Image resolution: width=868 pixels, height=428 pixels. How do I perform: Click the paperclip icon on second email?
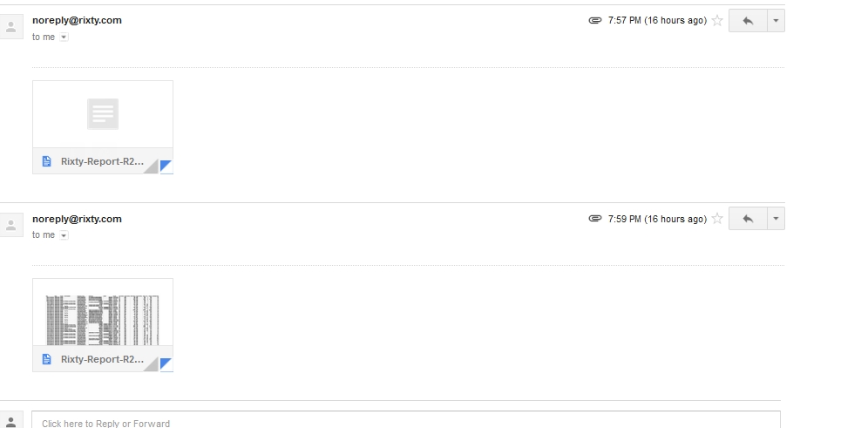click(x=595, y=219)
